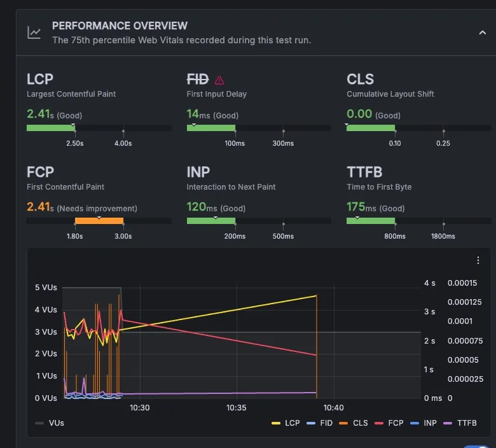Image resolution: width=496 pixels, height=448 pixels.
Task: Click the green CLS threshold bar
Action: (371, 128)
